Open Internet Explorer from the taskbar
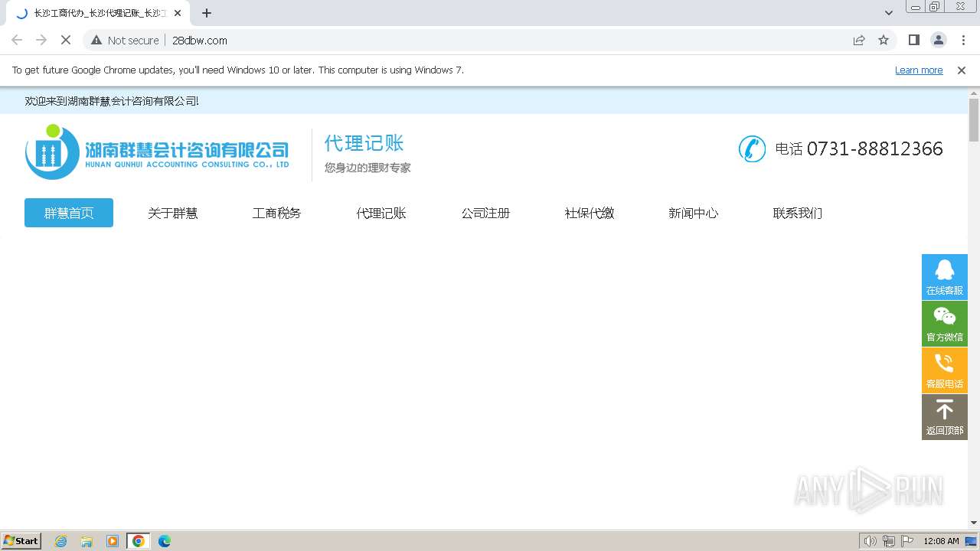 coord(61,541)
